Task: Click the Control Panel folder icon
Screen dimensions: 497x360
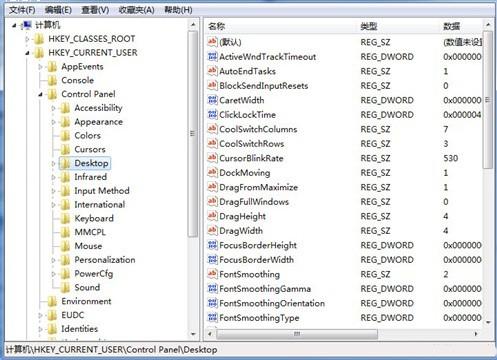Action: point(52,94)
